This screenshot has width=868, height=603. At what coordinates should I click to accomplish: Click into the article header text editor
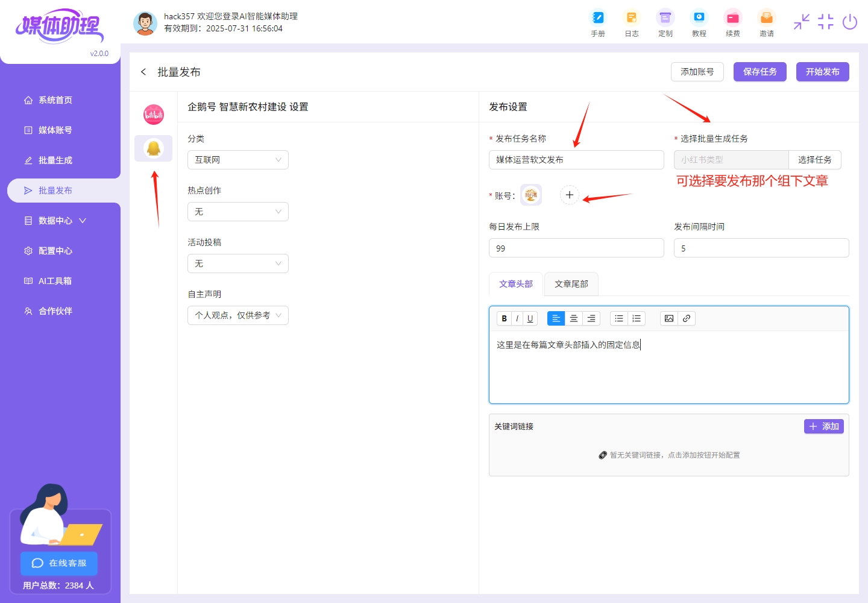669,367
